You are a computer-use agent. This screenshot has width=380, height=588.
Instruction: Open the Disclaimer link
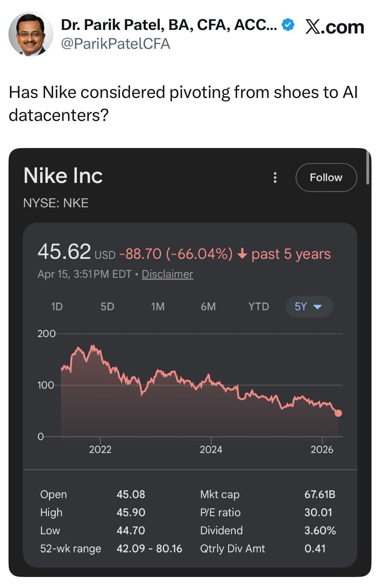[167, 274]
